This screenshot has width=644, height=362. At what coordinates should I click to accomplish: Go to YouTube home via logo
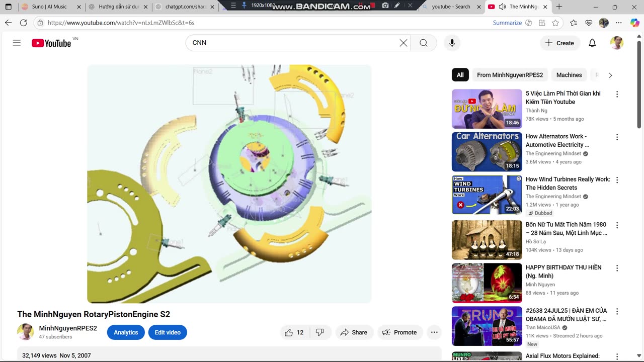[51, 43]
